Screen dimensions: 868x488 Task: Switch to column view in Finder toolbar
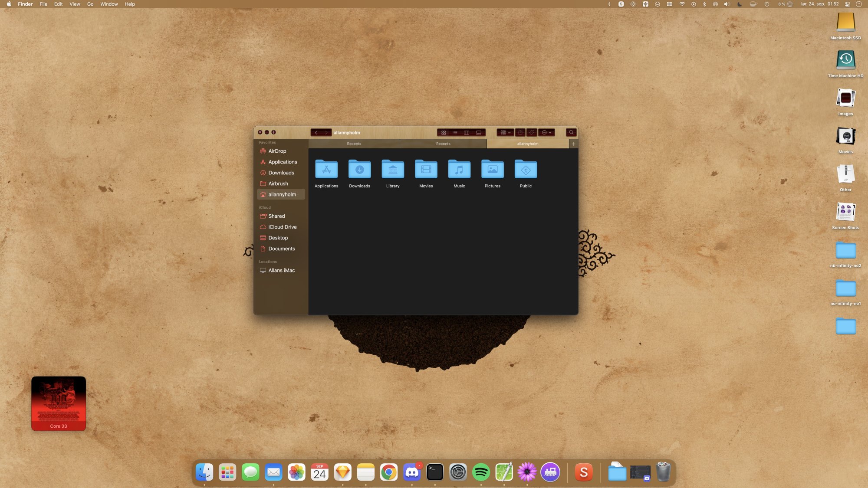[x=467, y=133]
